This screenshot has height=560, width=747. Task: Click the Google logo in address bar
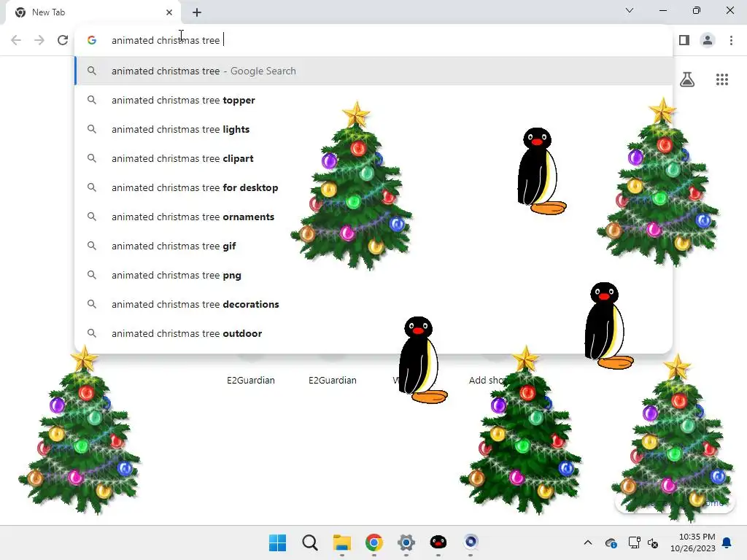[x=92, y=40]
